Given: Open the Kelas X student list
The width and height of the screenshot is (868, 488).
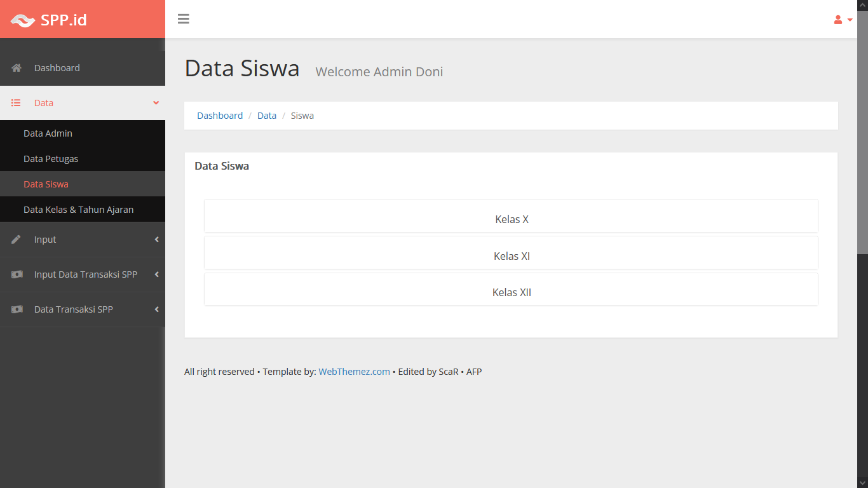Looking at the screenshot, I should click(x=511, y=219).
